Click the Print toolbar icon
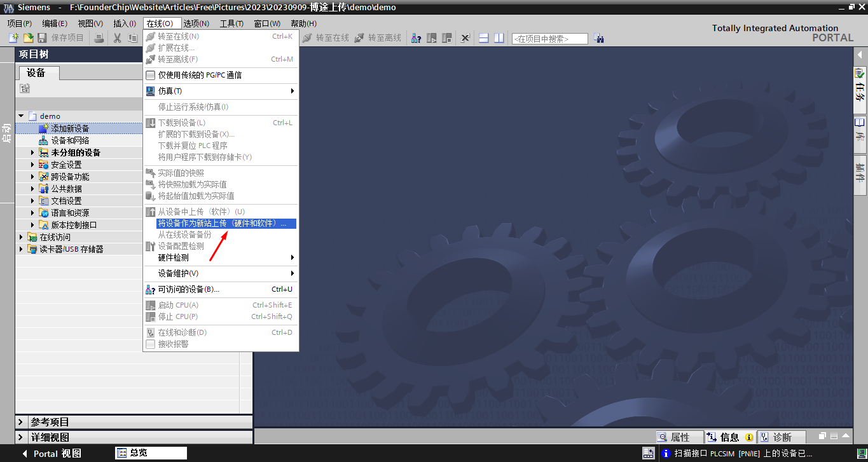Viewport: 868px width, 462px height. [99, 38]
